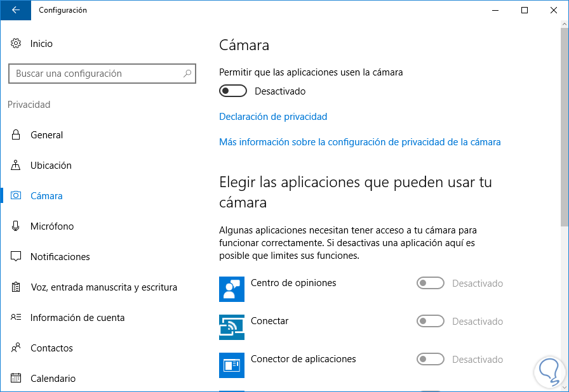Click the Micrófono microphone icon
This screenshot has height=392, width=569.
17,226
